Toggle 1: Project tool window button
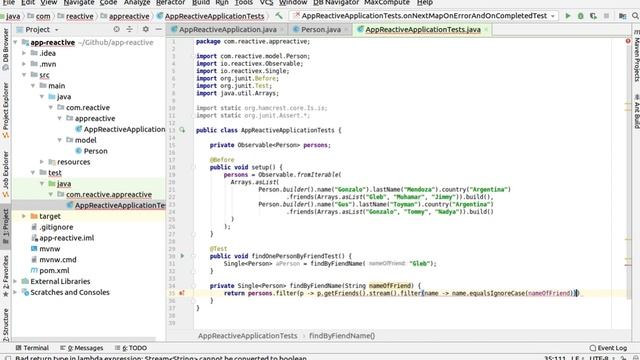The image size is (640, 360). click(5, 226)
